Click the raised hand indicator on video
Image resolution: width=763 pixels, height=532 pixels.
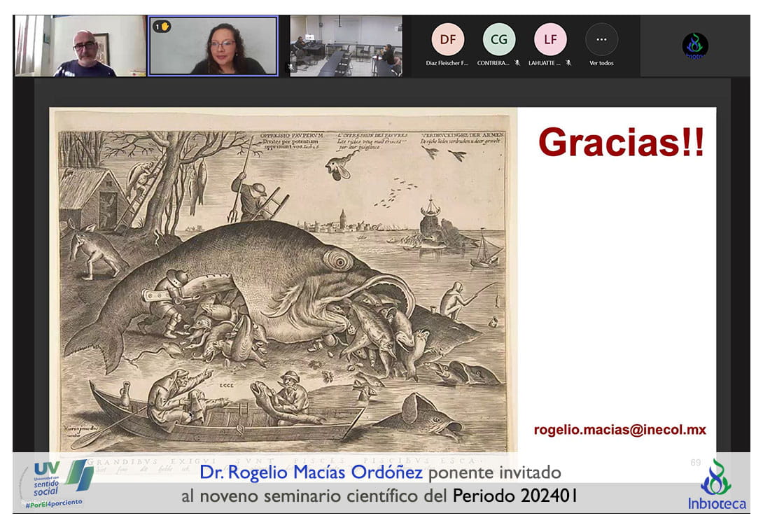point(162,27)
